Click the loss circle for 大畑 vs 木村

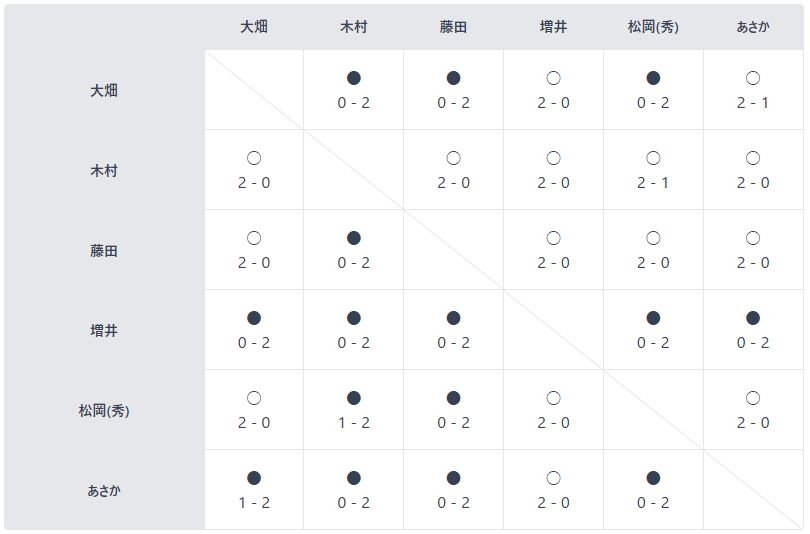click(354, 78)
